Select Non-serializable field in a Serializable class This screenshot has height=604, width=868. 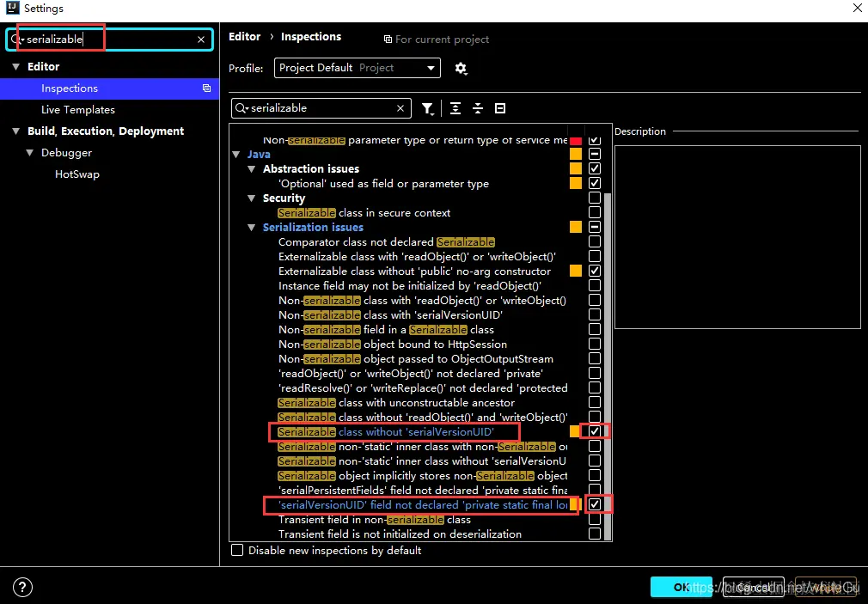tap(386, 329)
